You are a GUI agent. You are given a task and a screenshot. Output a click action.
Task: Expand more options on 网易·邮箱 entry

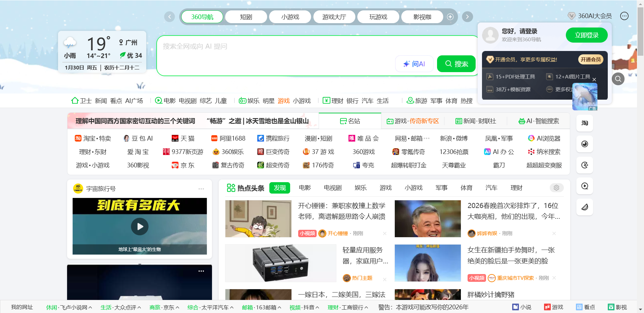point(427,138)
